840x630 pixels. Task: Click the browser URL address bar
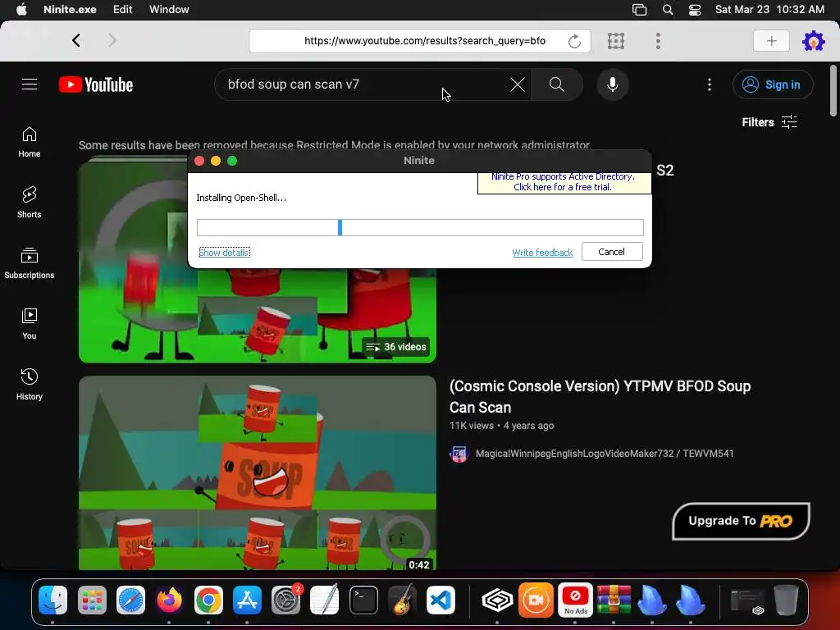(420, 41)
